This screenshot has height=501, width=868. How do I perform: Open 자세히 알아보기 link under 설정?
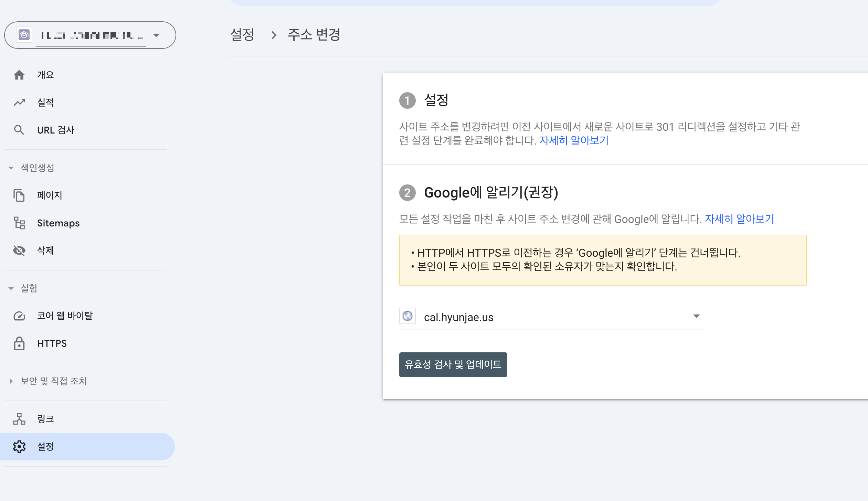point(573,140)
